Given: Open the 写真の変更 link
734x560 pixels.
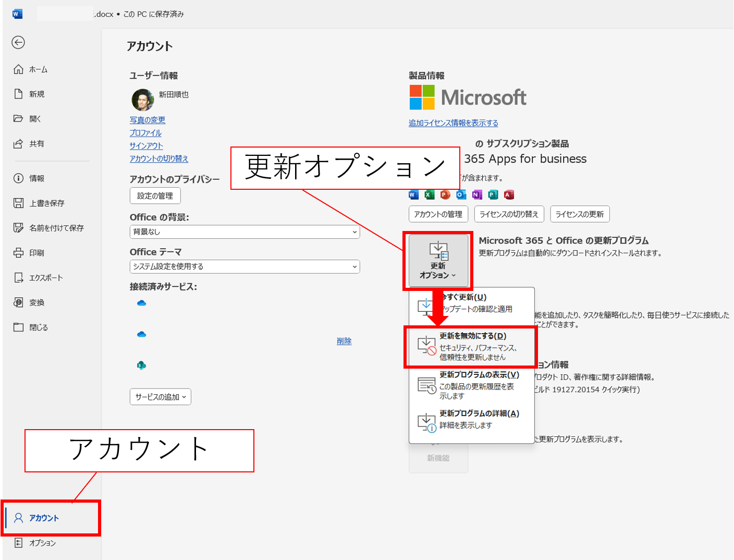Looking at the screenshot, I should [x=148, y=120].
